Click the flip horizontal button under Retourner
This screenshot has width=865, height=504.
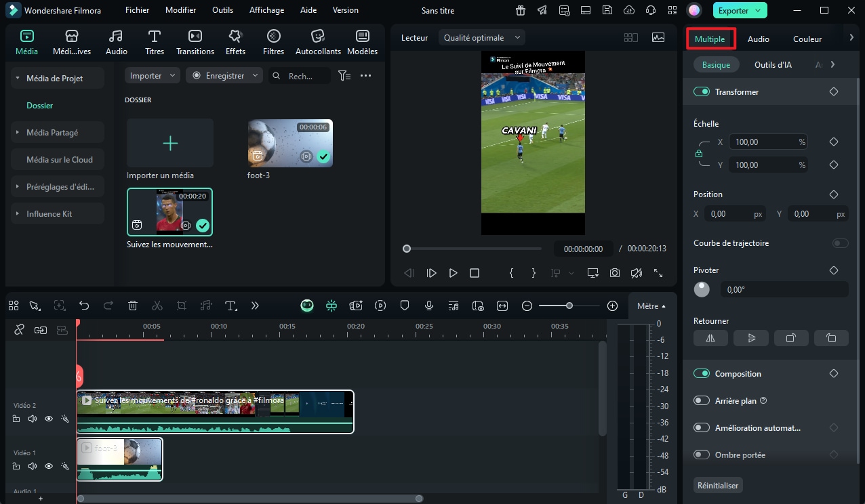tap(711, 338)
